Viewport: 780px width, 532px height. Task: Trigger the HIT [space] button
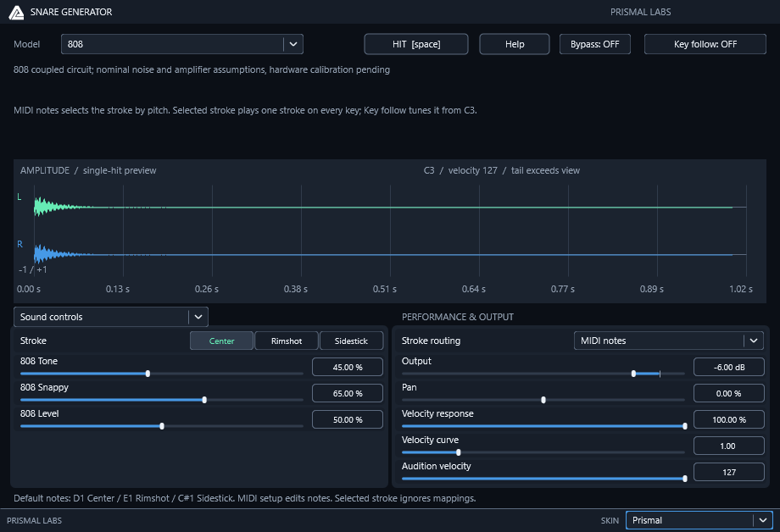coord(416,44)
